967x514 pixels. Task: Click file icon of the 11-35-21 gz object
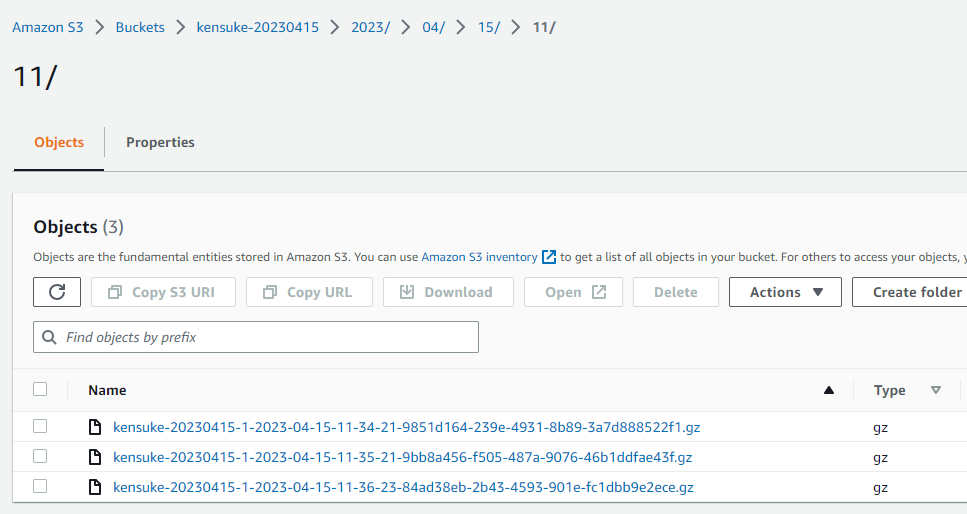pyautogui.click(x=95, y=457)
